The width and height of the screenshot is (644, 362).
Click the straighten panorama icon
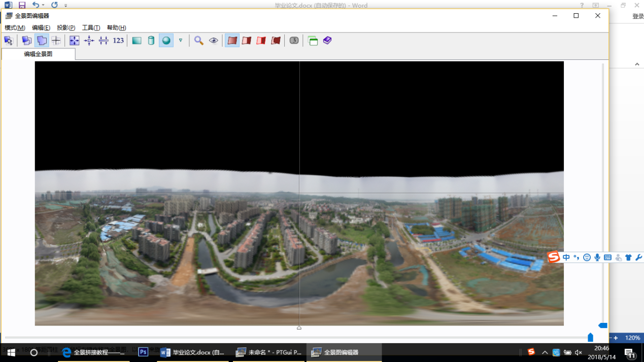pyautogui.click(x=104, y=41)
